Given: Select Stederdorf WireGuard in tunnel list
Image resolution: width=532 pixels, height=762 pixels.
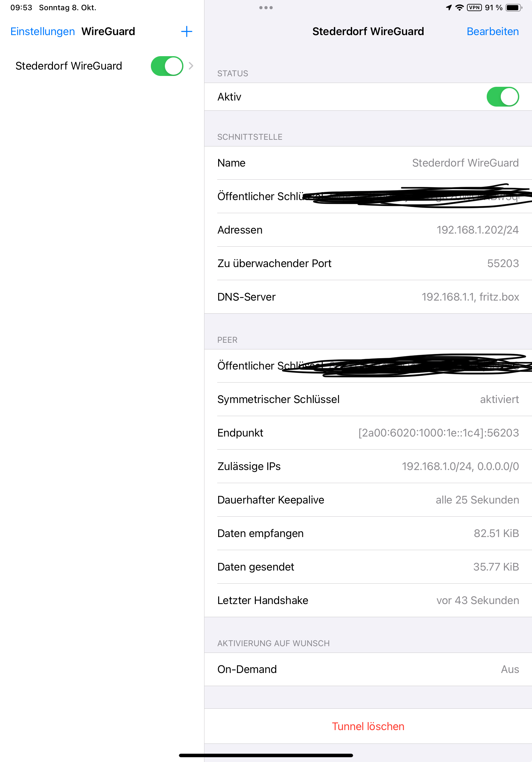Looking at the screenshot, I should [69, 66].
